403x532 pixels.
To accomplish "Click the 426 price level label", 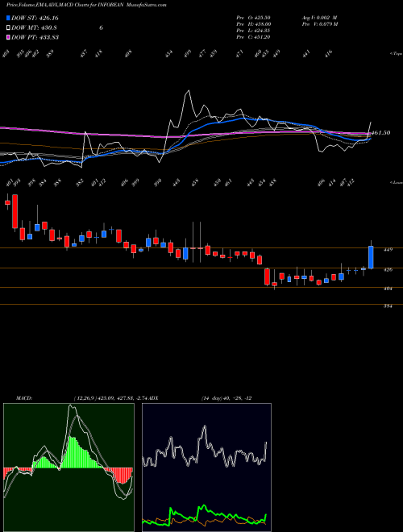I will (388, 270).
